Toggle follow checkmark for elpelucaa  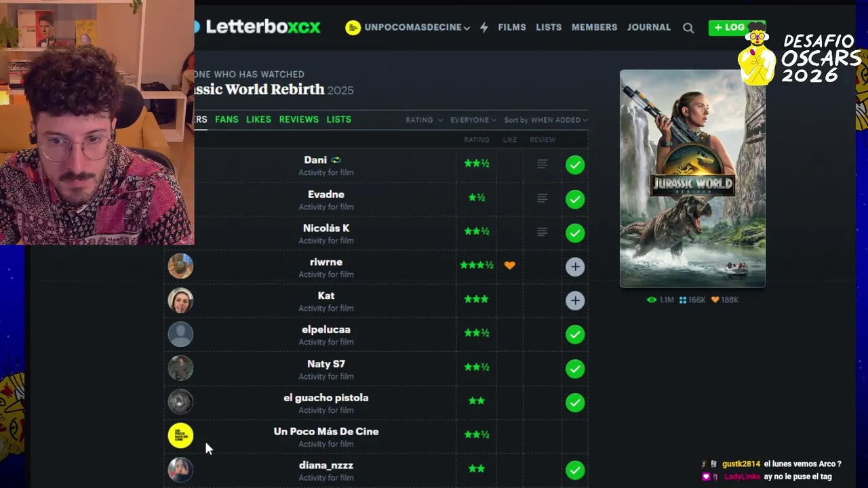click(x=575, y=334)
